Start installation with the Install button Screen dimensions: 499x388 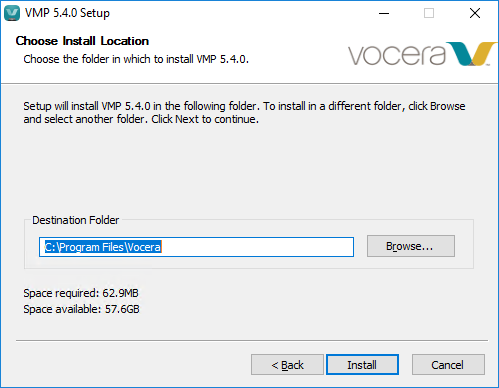pyautogui.click(x=362, y=365)
